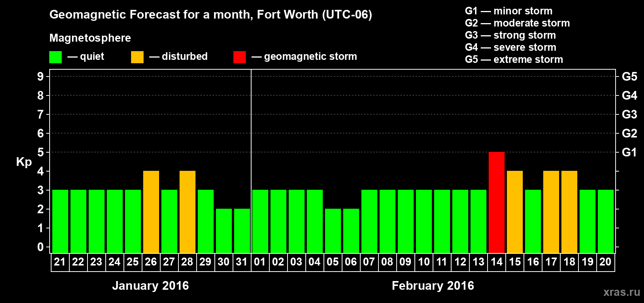The image size is (644, 303).
Task: Click the orange disturbed legend swatch
Action: tap(137, 57)
